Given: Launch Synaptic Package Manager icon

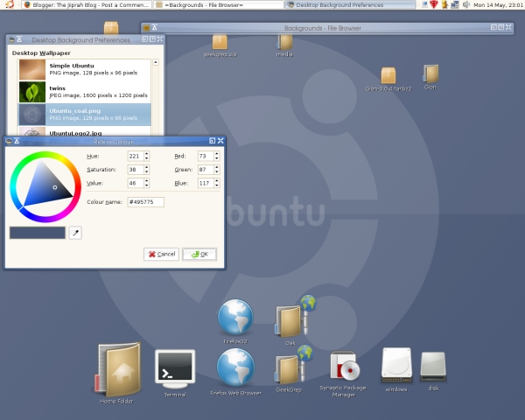Looking at the screenshot, I should (345, 366).
